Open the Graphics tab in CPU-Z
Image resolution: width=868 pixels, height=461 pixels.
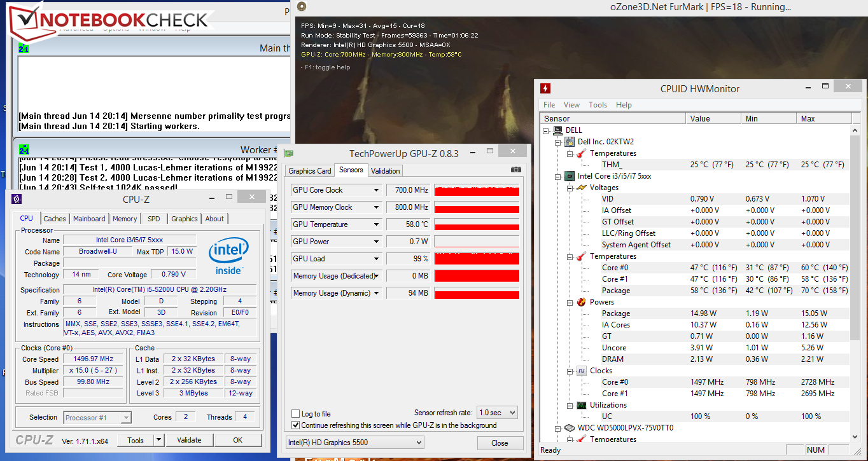point(185,219)
